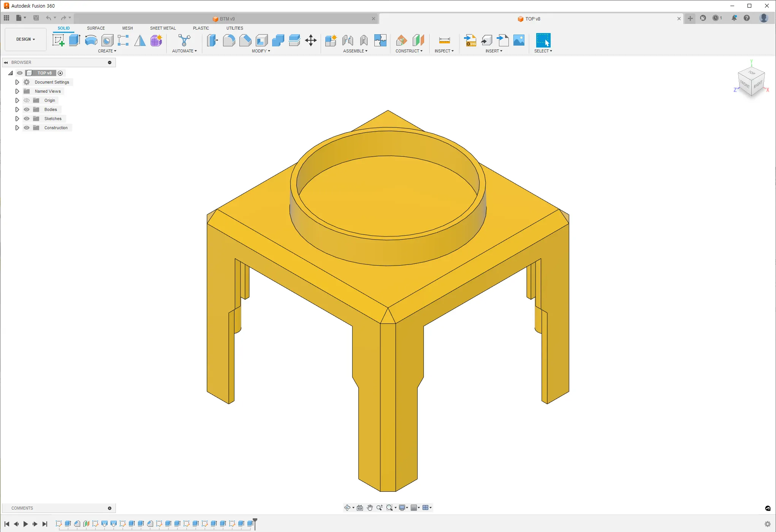This screenshot has width=776, height=532.
Task: Switch to the BTM v9 document tab
Action: (227, 19)
